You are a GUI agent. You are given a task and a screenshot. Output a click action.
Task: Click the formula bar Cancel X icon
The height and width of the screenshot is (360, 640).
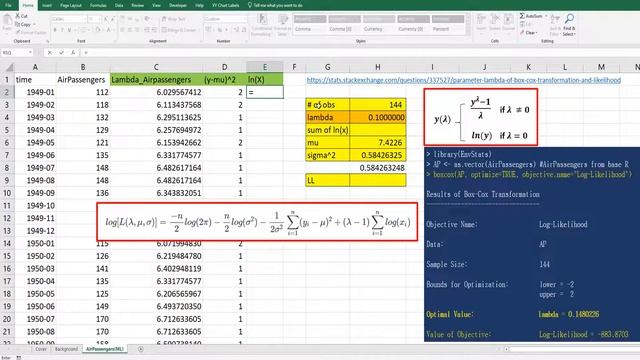pyautogui.click(x=49, y=52)
